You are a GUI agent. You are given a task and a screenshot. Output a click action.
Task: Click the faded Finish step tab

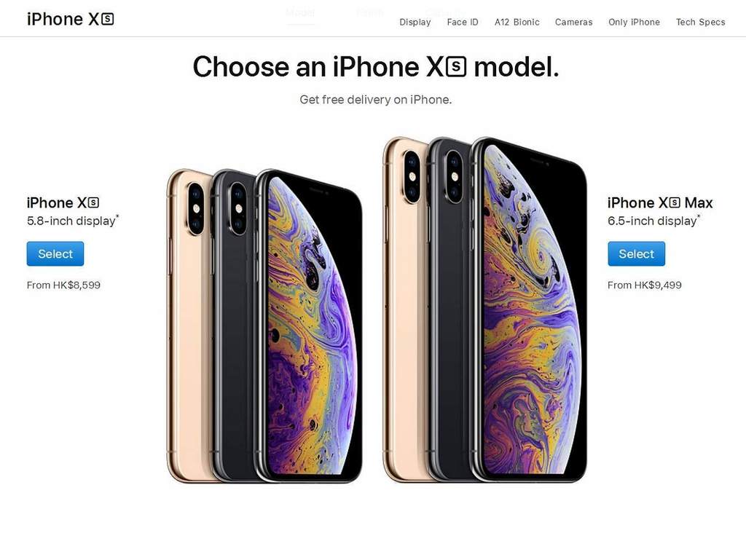pyautogui.click(x=369, y=12)
